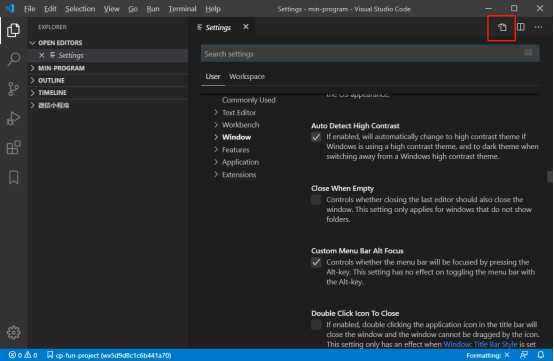554x361 pixels.
Task: Open the Search view in activity bar
Action: (13, 59)
